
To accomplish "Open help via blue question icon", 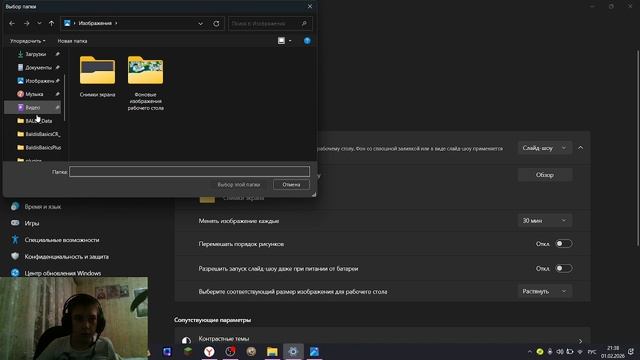I will [307, 40].
